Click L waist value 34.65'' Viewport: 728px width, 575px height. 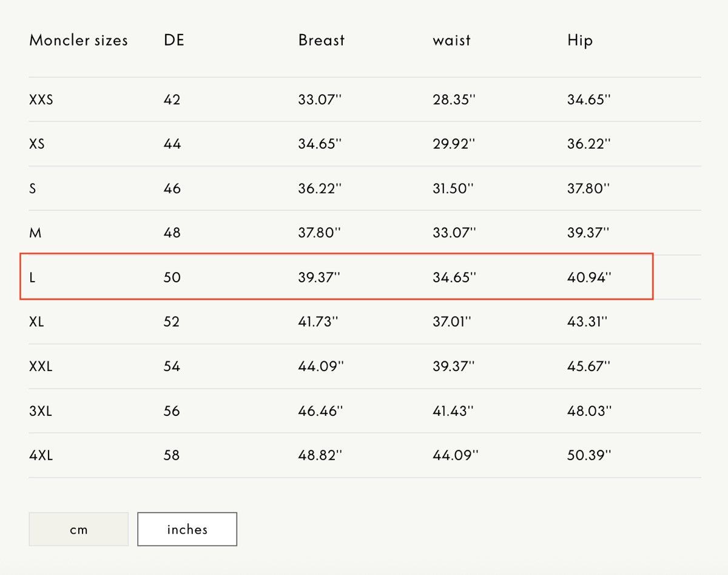click(454, 277)
